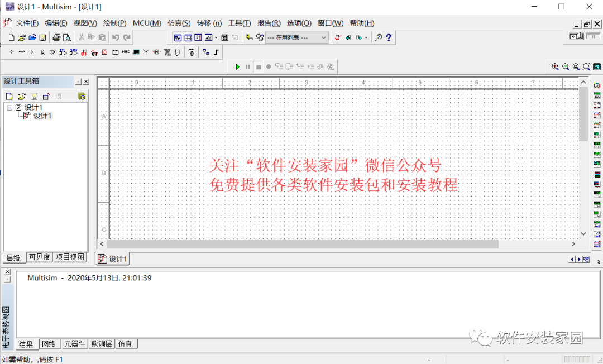
Task: Open the 在用列表 in-use list dropdown
Action: point(296,37)
